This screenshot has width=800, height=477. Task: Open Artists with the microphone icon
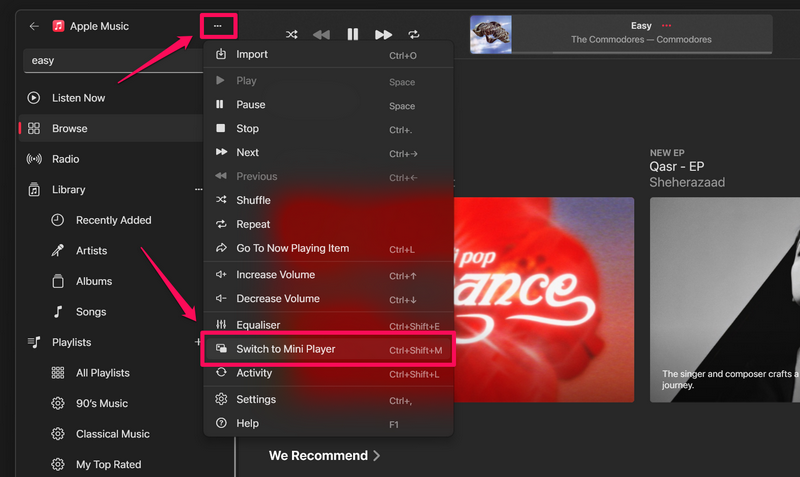(91, 251)
